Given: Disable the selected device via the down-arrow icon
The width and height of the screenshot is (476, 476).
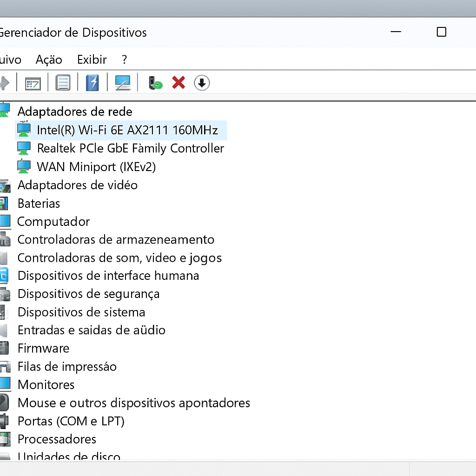Looking at the screenshot, I should tap(202, 82).
